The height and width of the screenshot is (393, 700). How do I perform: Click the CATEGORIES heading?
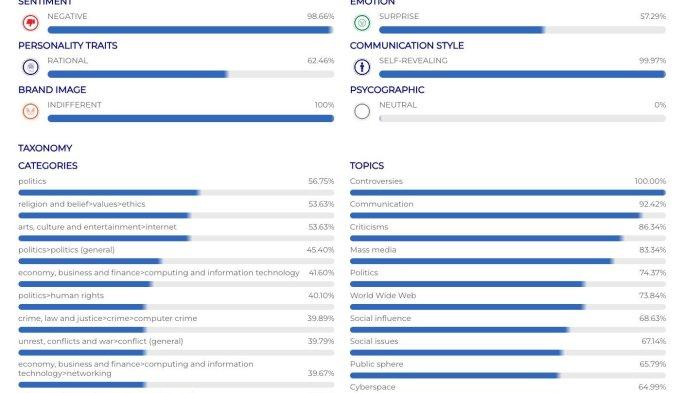tap(48, 165)
